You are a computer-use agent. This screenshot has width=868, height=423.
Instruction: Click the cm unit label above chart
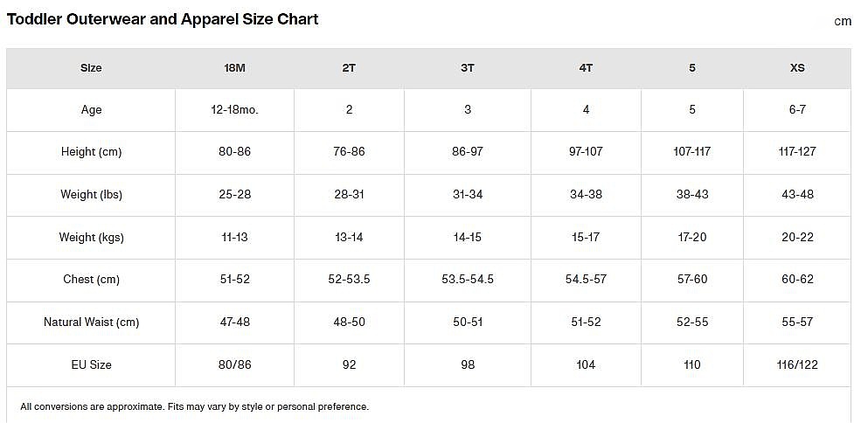tap(843, 21)
